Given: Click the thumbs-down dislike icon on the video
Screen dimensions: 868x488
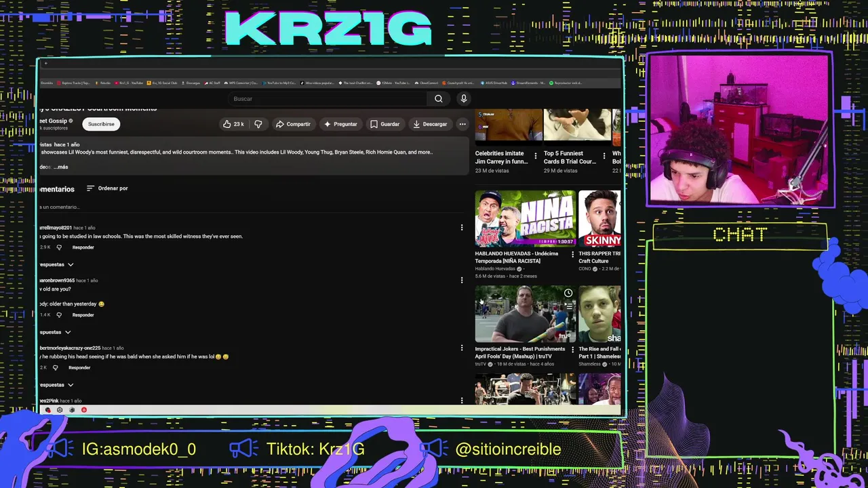Looking at the screenshot, I should tap(258, 124).
